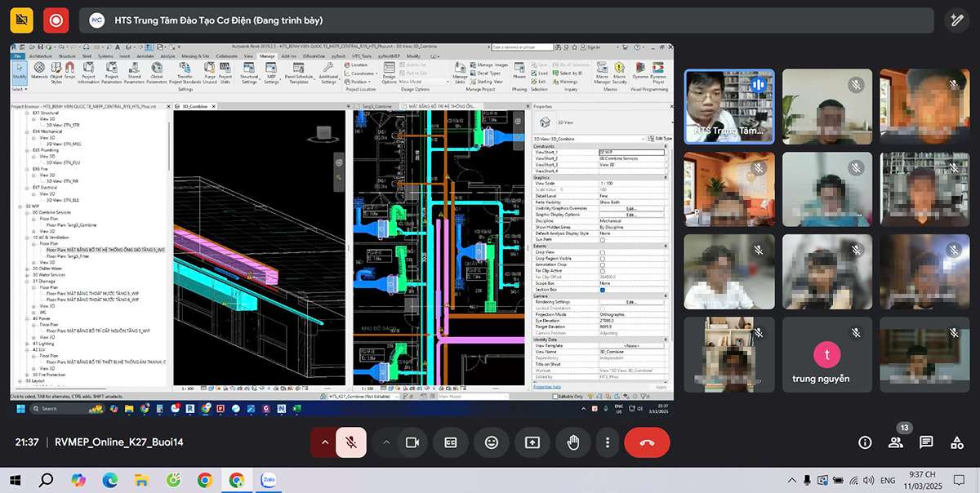This screenshot has width=980, height=493.
Task: Open the meeting chat panel
Action: (926, 442)
